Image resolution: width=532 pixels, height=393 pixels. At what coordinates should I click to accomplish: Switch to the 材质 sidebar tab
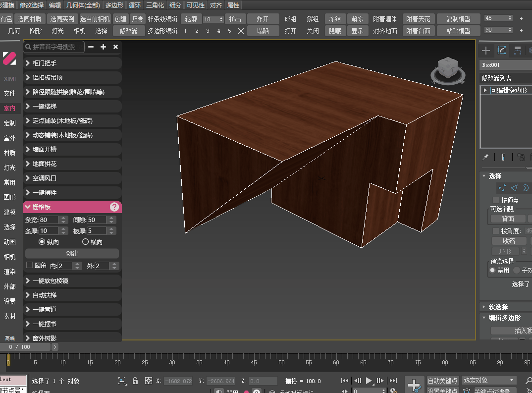[9, 153]
